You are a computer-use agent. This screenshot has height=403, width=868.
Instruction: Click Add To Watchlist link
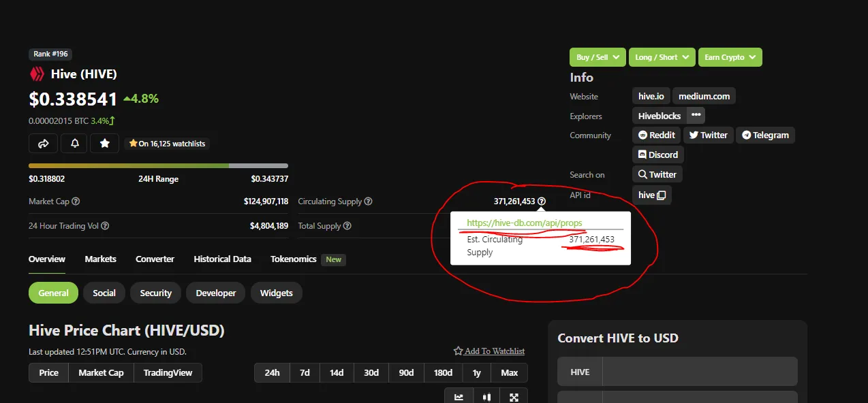point(489,351)
